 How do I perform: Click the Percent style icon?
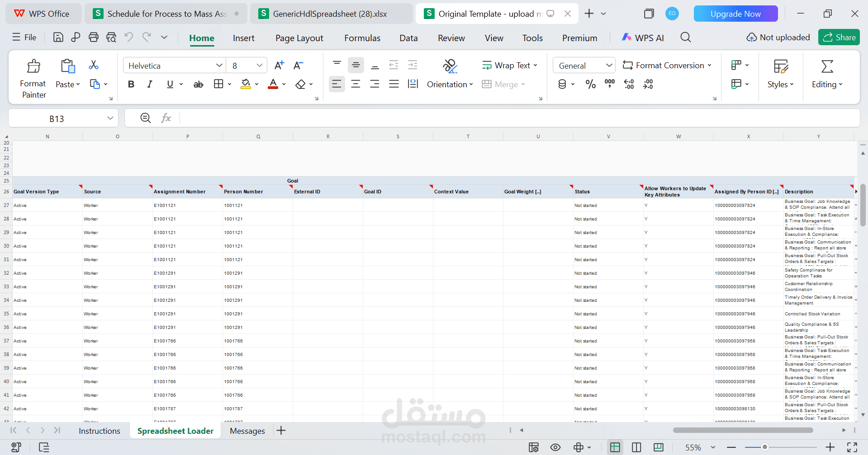click(x=591, y=84)
